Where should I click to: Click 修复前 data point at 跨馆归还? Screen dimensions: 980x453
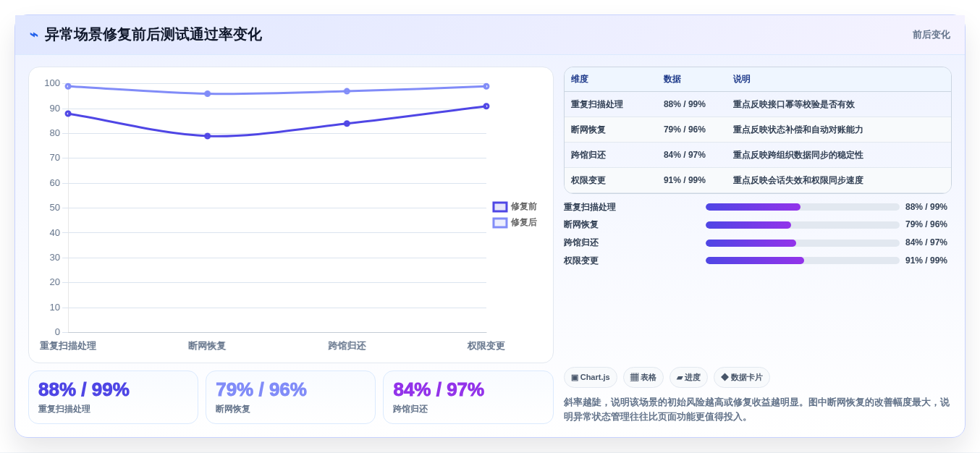tap(347, 124)
